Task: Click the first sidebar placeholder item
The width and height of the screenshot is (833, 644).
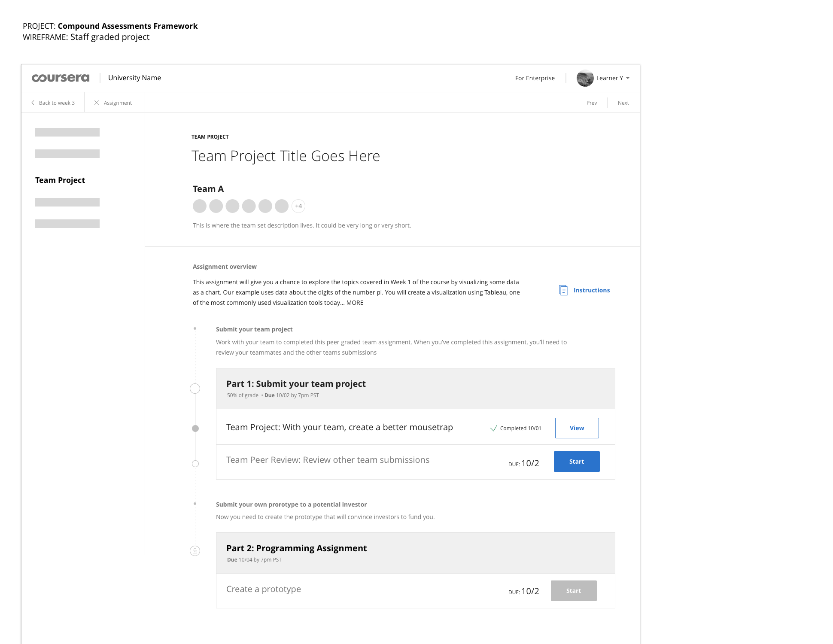Action: [x=67, y=132]
